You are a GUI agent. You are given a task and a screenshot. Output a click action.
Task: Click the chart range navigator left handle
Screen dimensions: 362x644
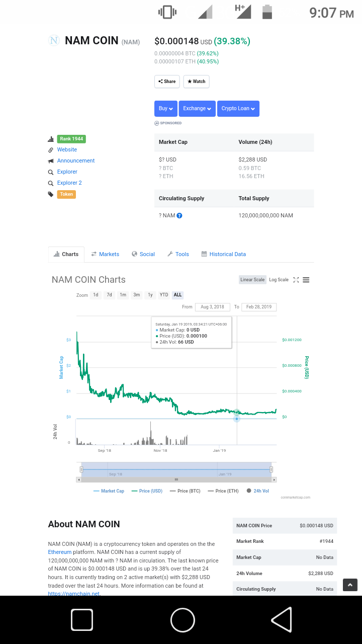[81, 469]
